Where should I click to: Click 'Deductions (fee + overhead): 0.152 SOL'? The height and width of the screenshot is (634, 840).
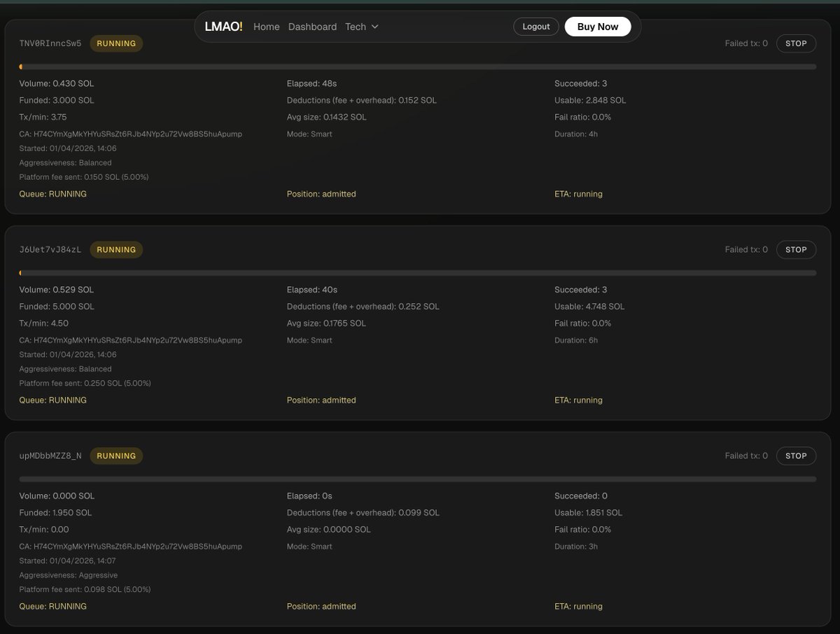(362, 100)
